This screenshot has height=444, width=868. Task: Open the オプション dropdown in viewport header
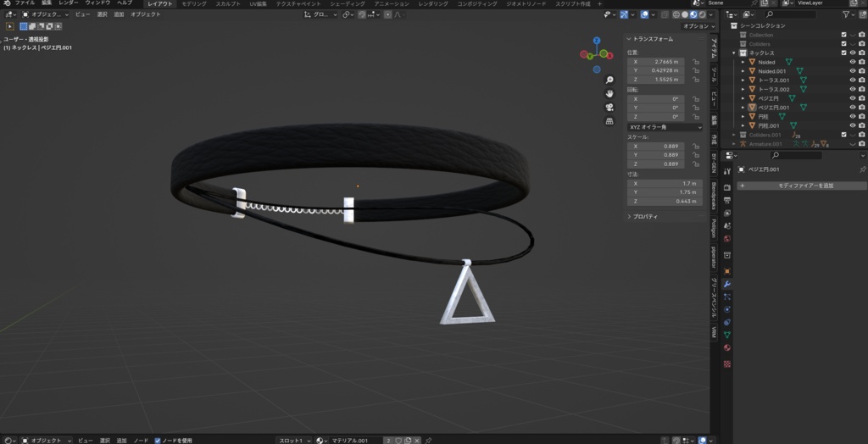pyautogui.click(x=698, y=26)
